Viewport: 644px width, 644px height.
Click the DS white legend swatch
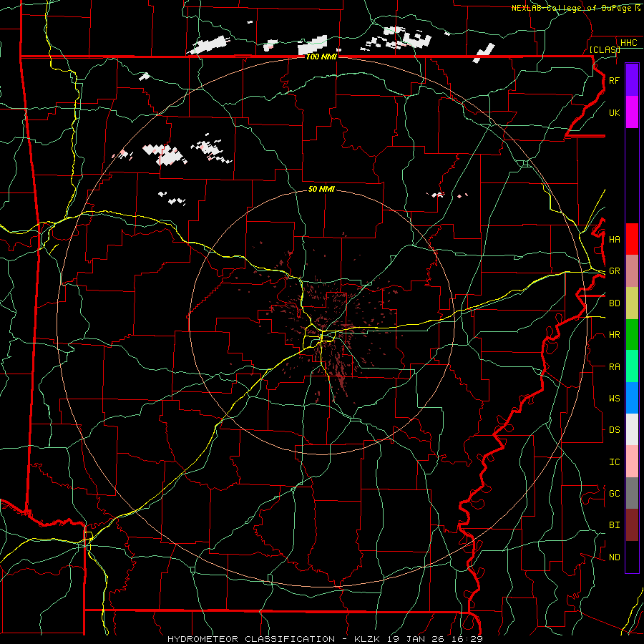[x=632, y=429]
